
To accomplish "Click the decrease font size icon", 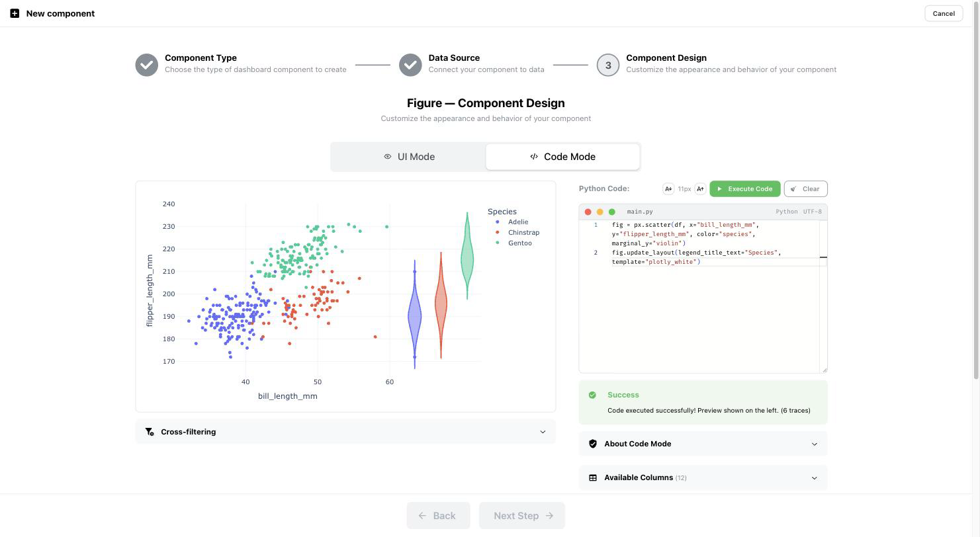I will [668, 189].
